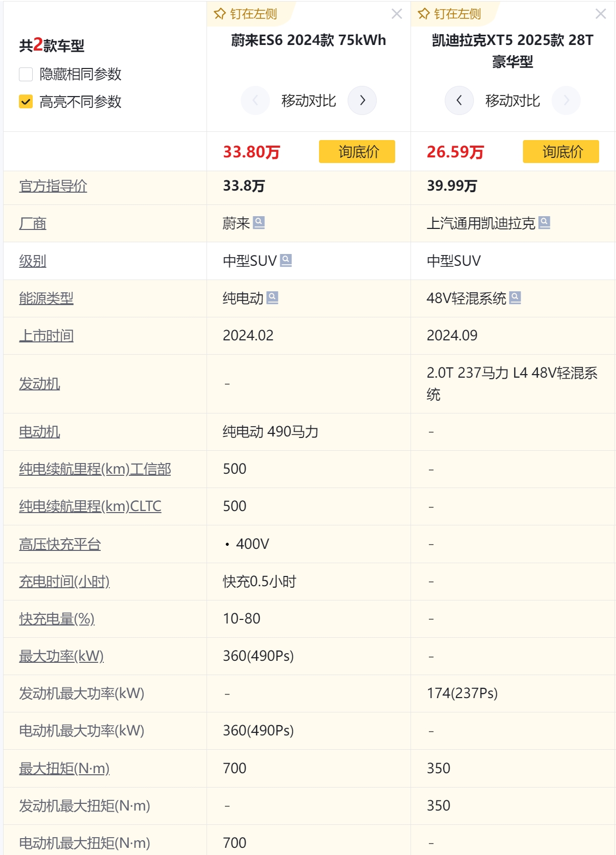Open the 能源类型 parameter link
616x855 pixels.
pyautogui.click(x=46, y=298)
